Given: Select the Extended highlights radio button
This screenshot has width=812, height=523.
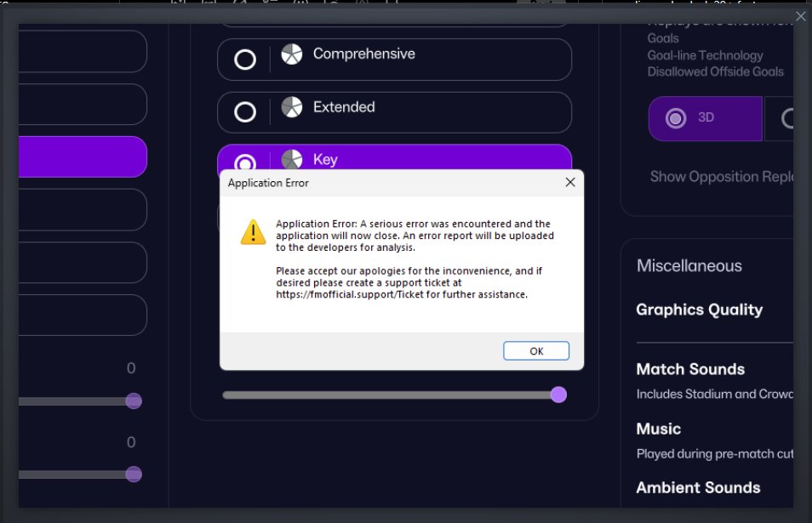Looking at the screenshot, I should coord(245,111).
